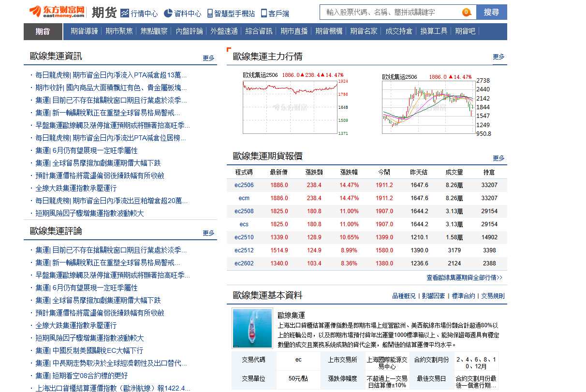Open 品種概況 link

tap(404, 296)
